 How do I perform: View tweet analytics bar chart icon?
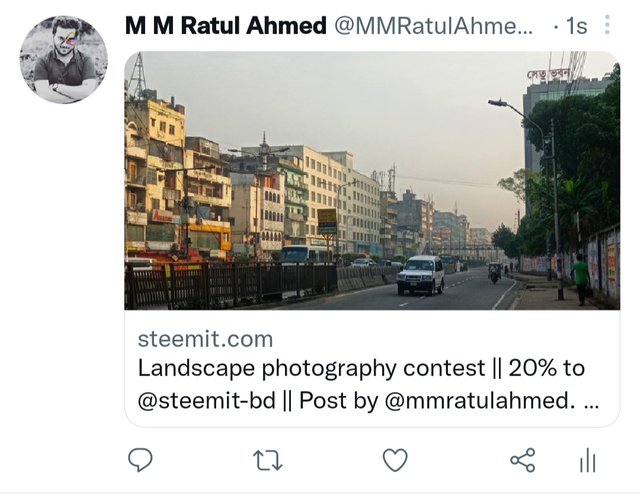pos(588,460)
